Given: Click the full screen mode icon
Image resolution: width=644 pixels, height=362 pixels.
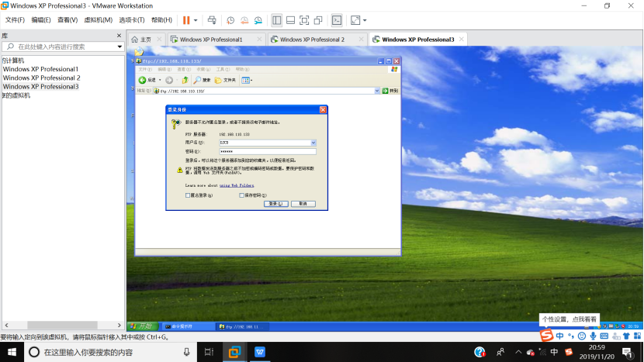Looking at the screenshot, I should point(304,20).
